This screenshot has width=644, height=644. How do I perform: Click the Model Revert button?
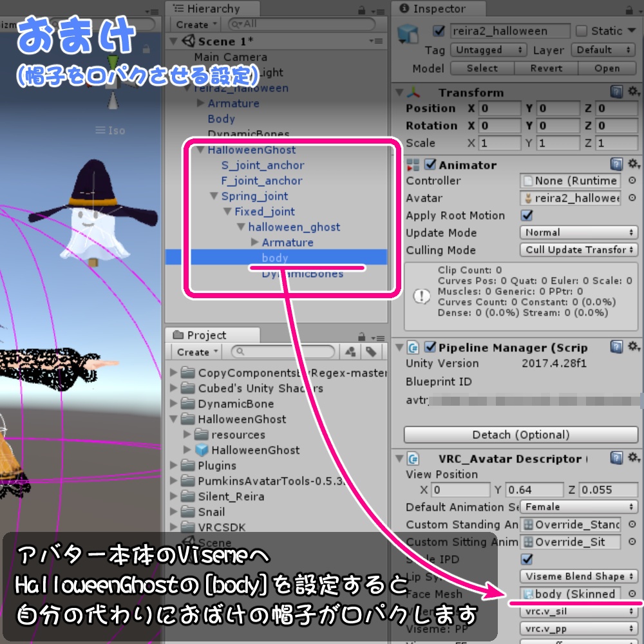click(x=546, y=68)
